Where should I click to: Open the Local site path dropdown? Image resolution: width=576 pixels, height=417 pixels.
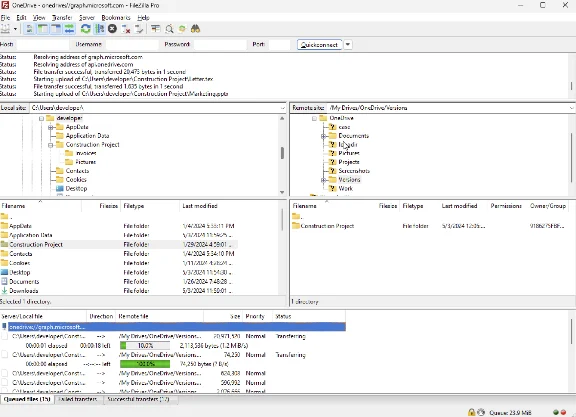282,108
